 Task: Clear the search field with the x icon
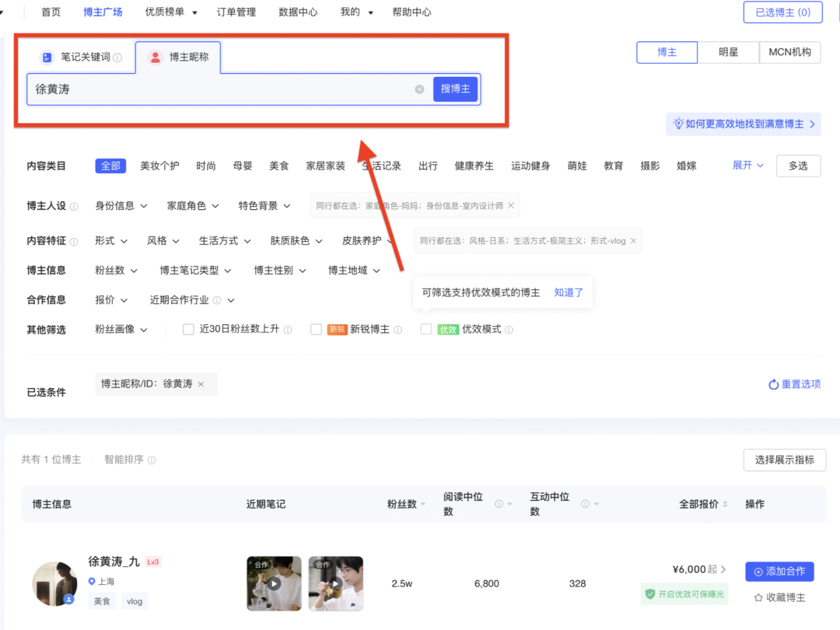[419, 89]
